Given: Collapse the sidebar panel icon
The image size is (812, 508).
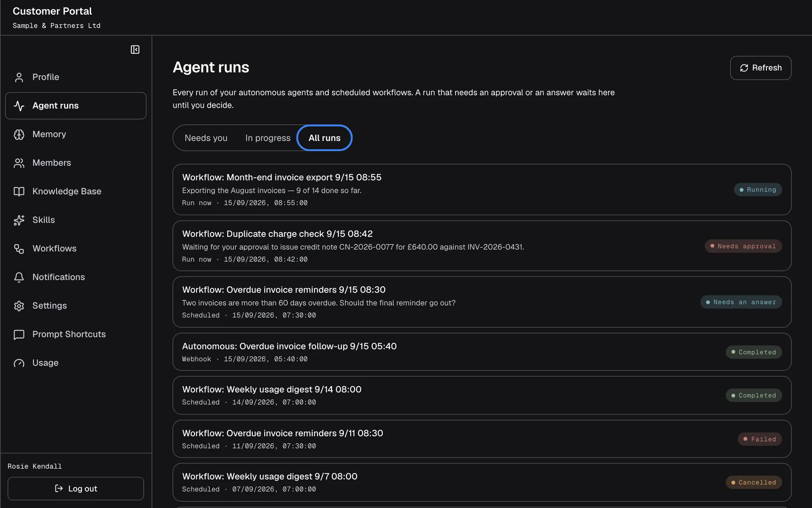Looking at the screenshot, I should pos(135,50).
